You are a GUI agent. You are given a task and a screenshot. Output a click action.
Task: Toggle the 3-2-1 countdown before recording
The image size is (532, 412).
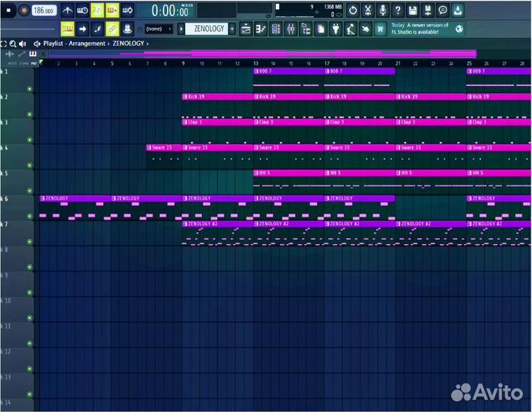(x=97, y=11)
